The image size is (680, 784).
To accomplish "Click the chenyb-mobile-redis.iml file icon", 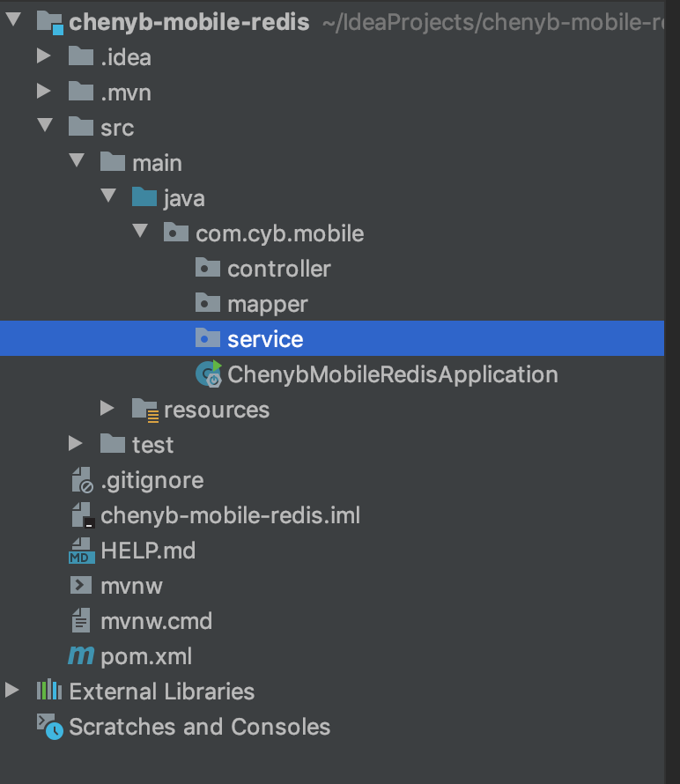I will click(83, 515).
